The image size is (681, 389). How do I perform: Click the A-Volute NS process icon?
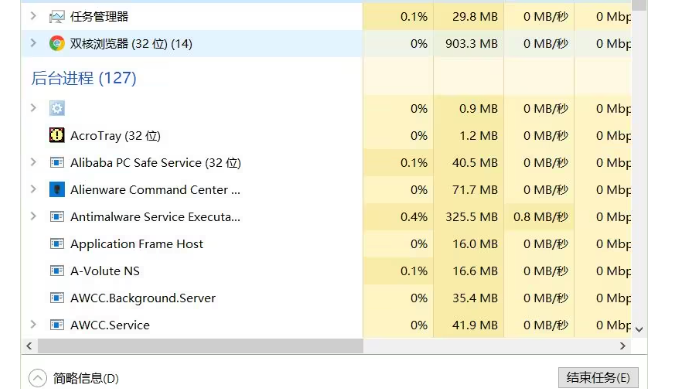tap(57, 270)
